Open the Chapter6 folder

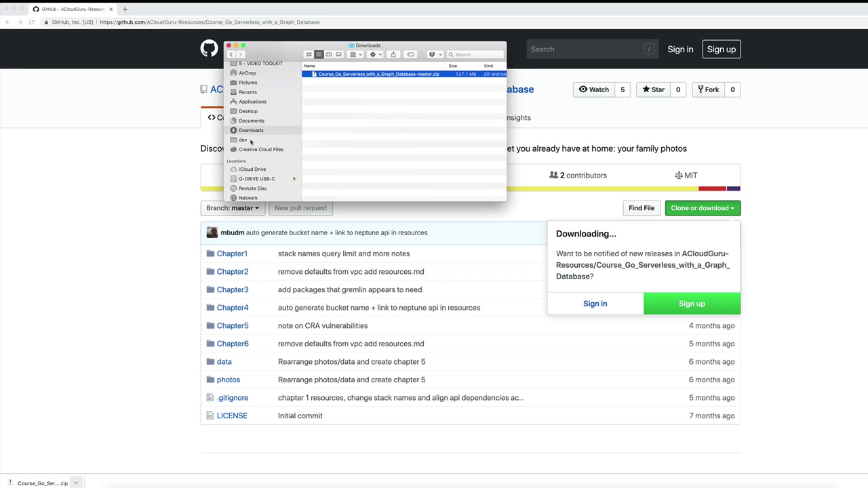click(x=233, y=344)
